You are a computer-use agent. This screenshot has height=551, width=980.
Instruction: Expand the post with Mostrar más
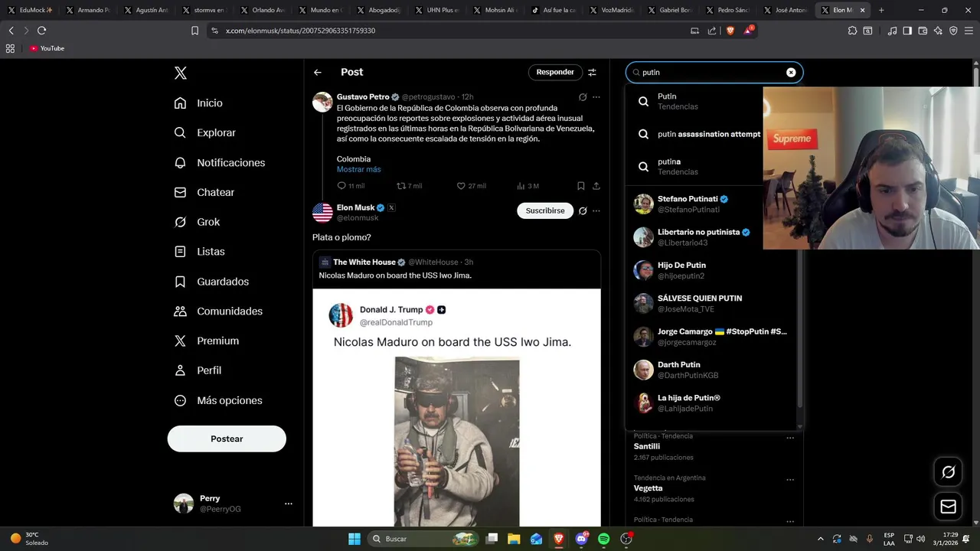pyautogui.click(x=358, y=169)
